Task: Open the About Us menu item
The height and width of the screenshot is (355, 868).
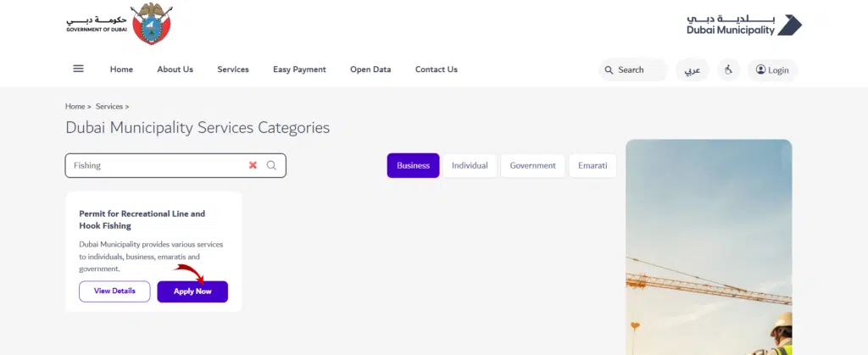Action: 175,69
